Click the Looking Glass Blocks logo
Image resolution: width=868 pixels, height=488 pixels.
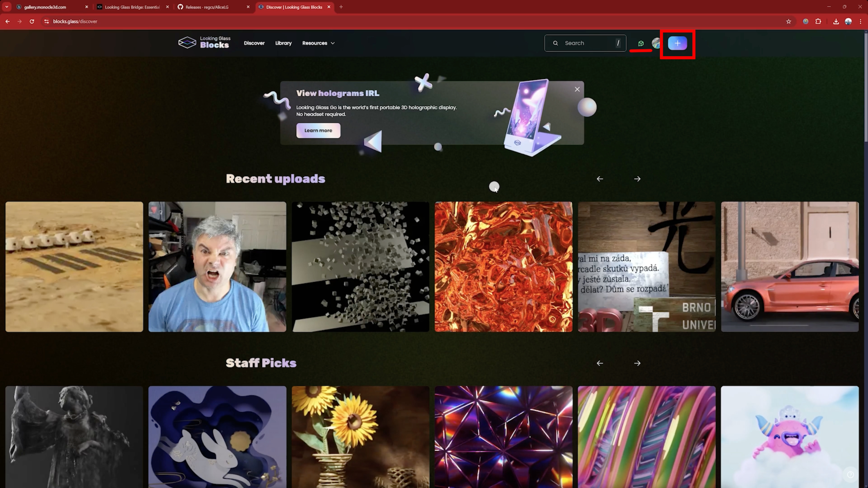[x=203, y=42]
